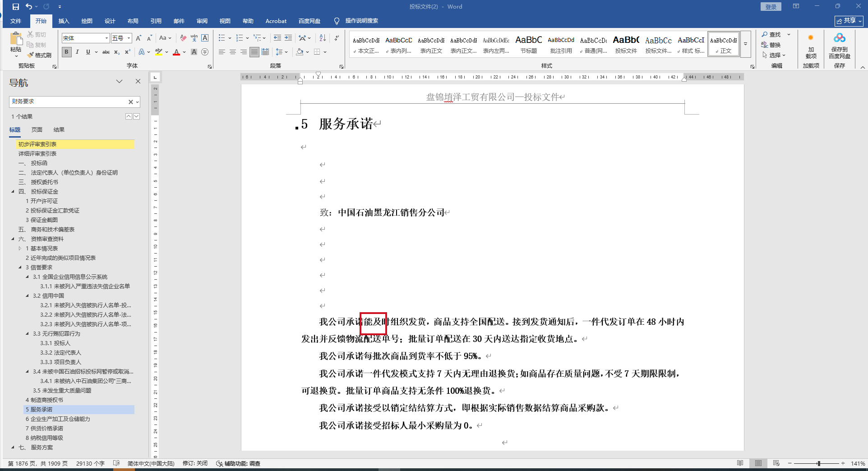The width and height of the screenshot is (868, 471).
Task: Activate the Format Painter (格式刷)
Action: click(39, 55)
